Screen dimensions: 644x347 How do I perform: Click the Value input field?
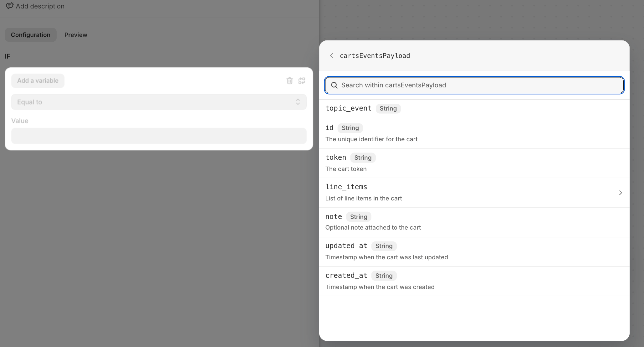point(159,136)
